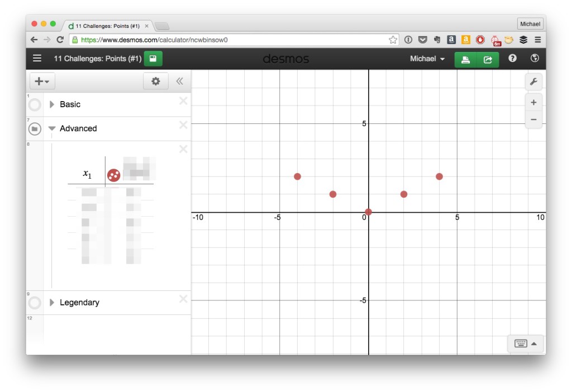
Task: Toggle the Advanced folder visibility circle
Action: point(34,128)
